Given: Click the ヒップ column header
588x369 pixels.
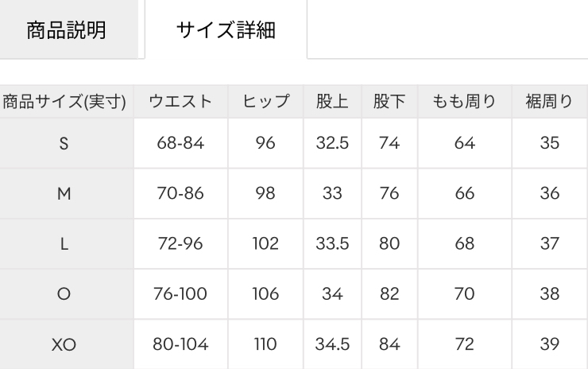Looking at the screenshot, I should point(265,102).
